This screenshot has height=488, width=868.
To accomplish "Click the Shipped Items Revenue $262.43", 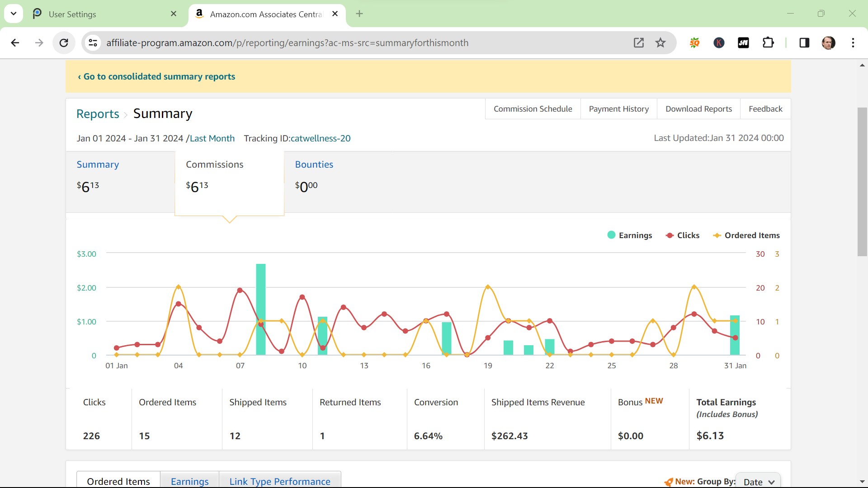I will pos(509,436).
